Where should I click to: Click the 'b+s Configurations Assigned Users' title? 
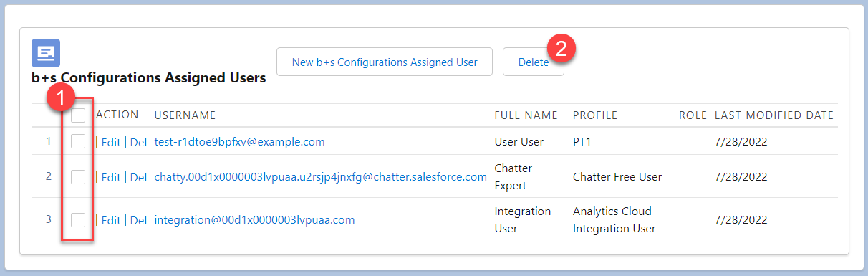pos(149,77)
